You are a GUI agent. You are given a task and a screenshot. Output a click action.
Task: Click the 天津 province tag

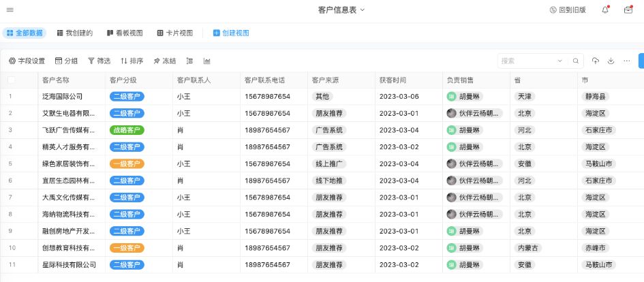click(525, 97)
